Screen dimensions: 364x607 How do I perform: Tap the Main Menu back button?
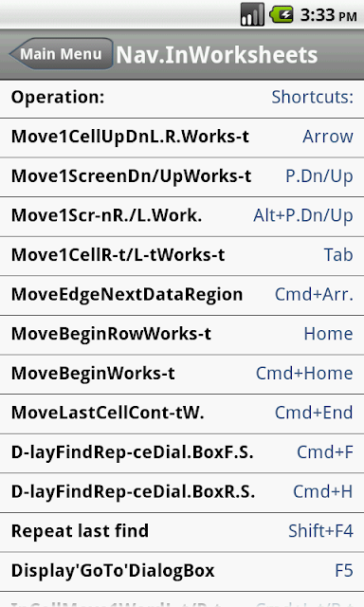pos(61,54)
